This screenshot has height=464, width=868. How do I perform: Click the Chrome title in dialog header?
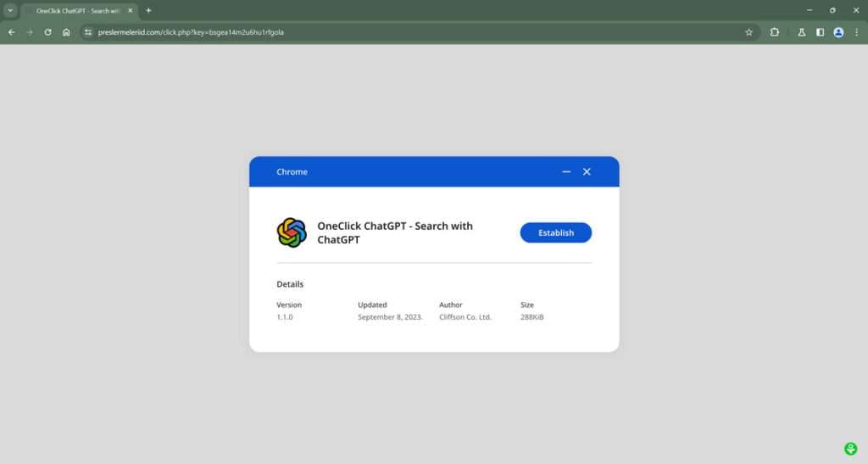tap(292, 171)
